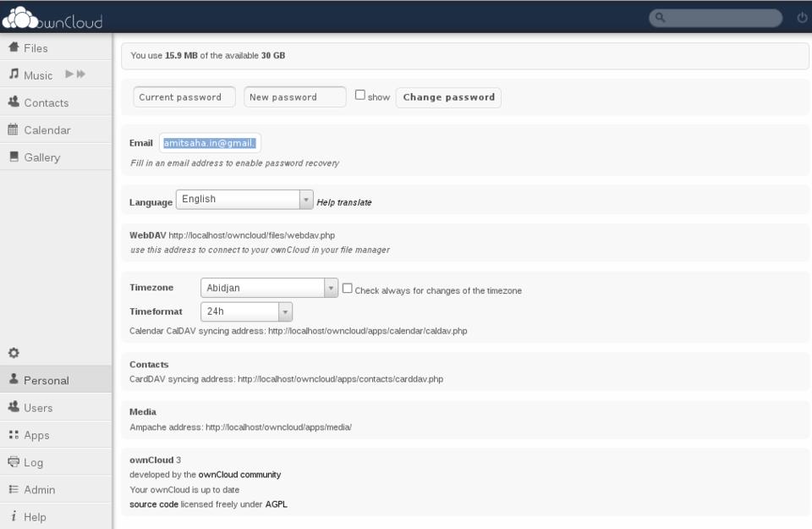Select the Personal settings entry
Viewport: 812px width, 529px height.
click(x=56, y=380)
